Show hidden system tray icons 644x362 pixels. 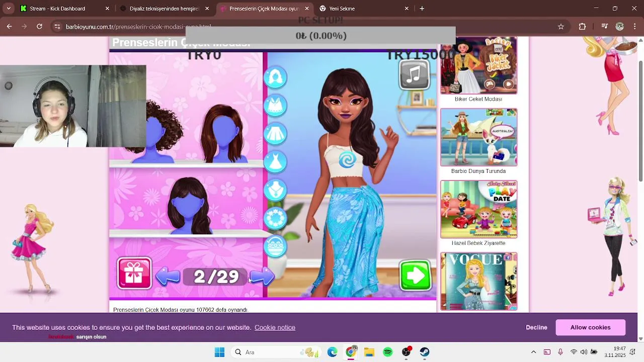click(x=533, y=352)
